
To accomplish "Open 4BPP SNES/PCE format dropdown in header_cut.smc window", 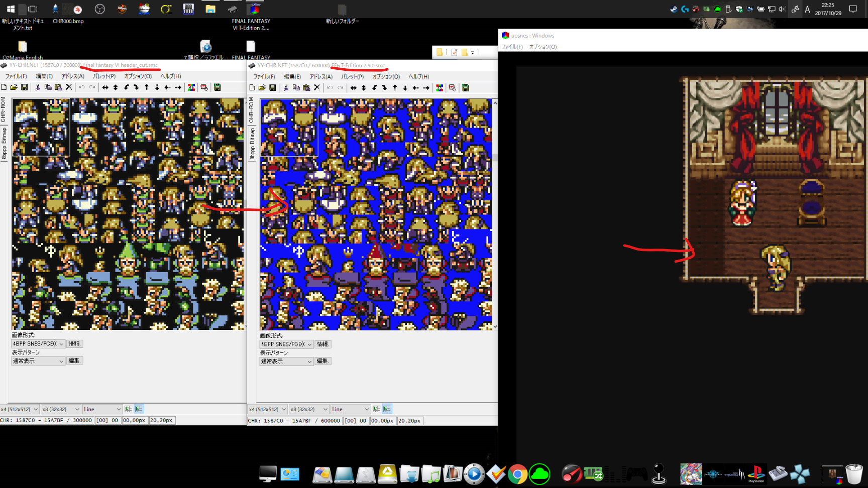I will coord(38,344).
